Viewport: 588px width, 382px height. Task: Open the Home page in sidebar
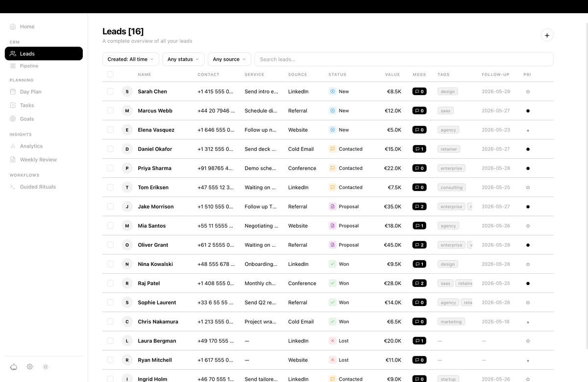click(44, 26)
